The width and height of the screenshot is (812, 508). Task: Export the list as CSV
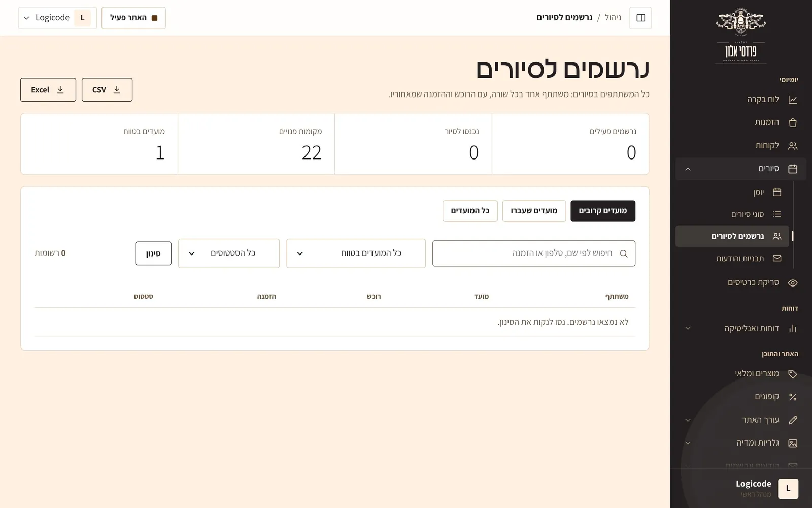click(107, 90)
